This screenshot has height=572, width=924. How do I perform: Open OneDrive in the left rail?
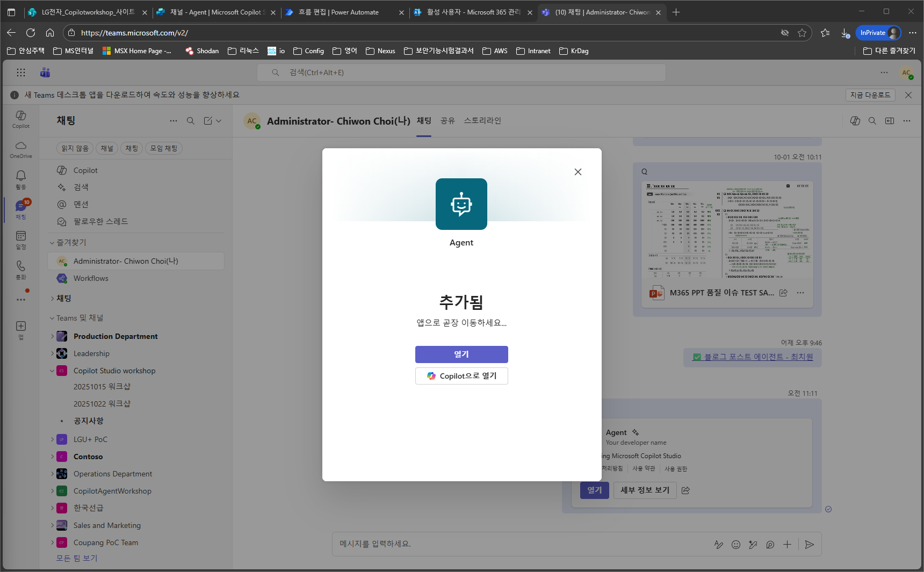pyautogui.click(x=21, y=149)
